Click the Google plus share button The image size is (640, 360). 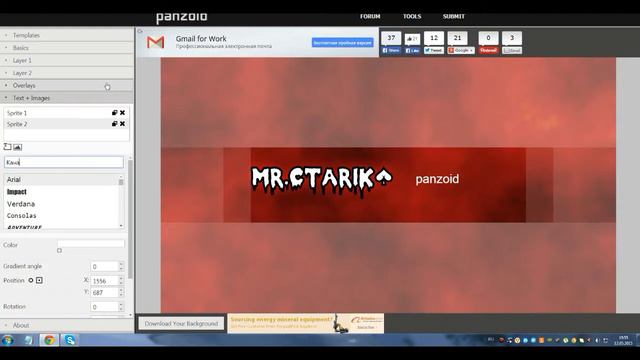click(461, 51)
